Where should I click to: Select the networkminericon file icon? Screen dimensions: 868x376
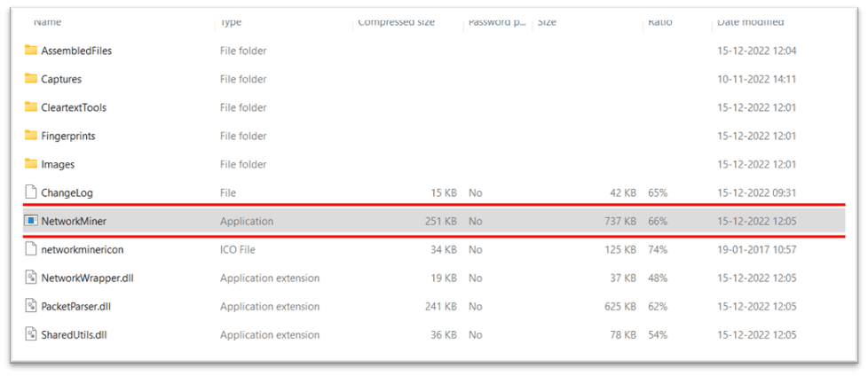coord(30,249)
